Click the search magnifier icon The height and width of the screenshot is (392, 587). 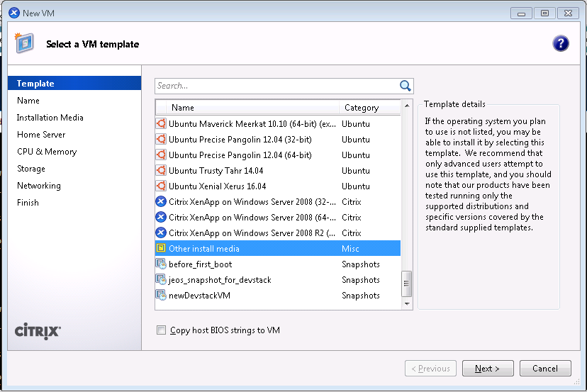406,86
